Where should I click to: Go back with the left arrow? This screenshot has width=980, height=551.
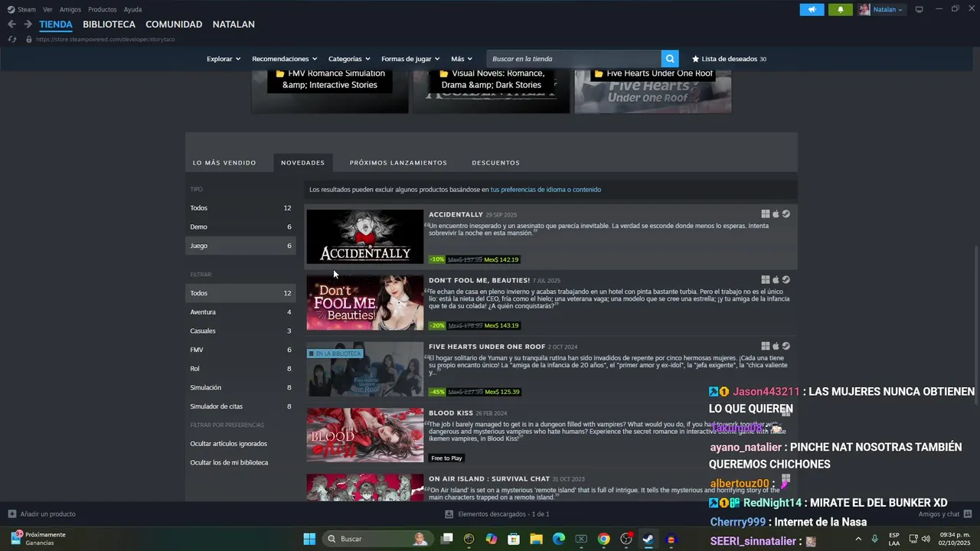(11, 24)
